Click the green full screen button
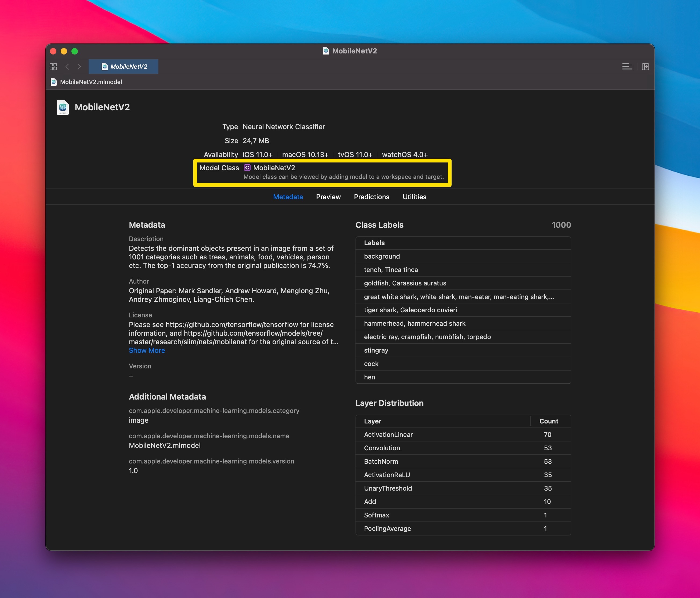 pos(75,51)
